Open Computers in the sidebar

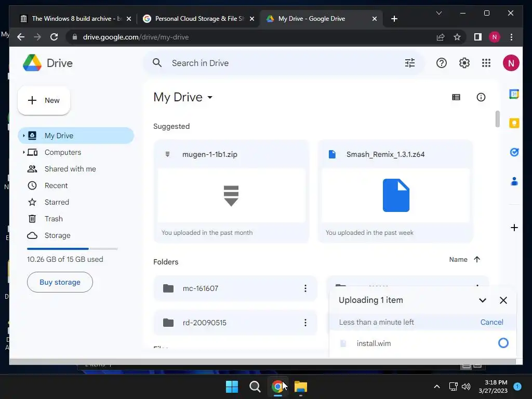(76, 152)
